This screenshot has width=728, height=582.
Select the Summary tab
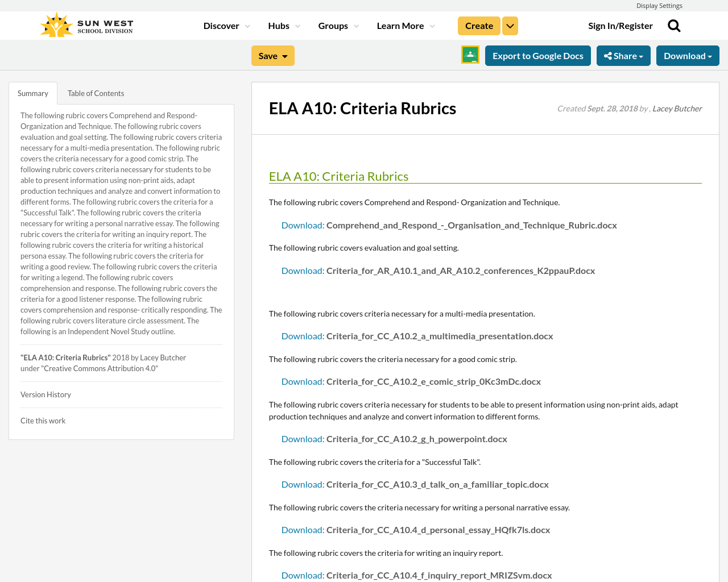coord(33,93)
